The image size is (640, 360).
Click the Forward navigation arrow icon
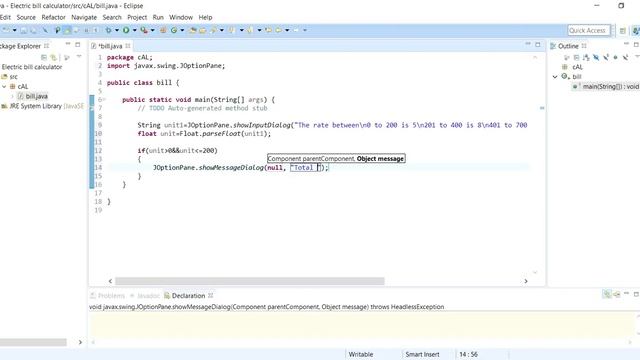pos(296,30)
